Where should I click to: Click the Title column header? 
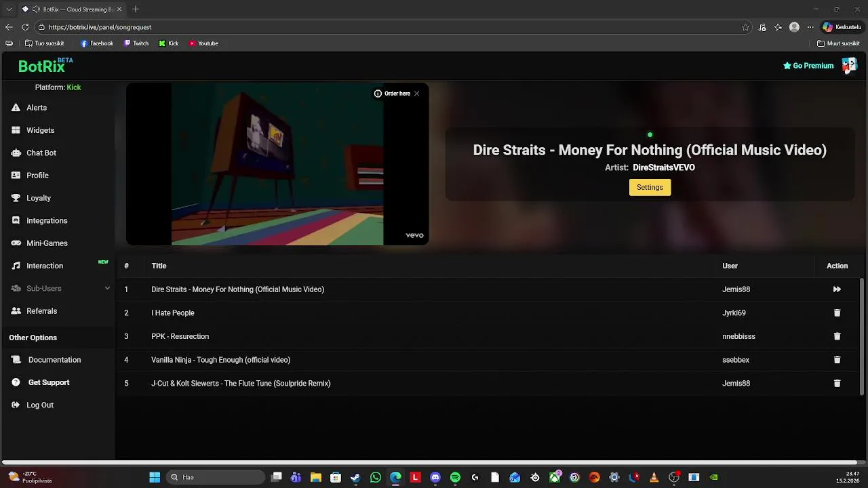pyautogui.click(x=159, y=266)
